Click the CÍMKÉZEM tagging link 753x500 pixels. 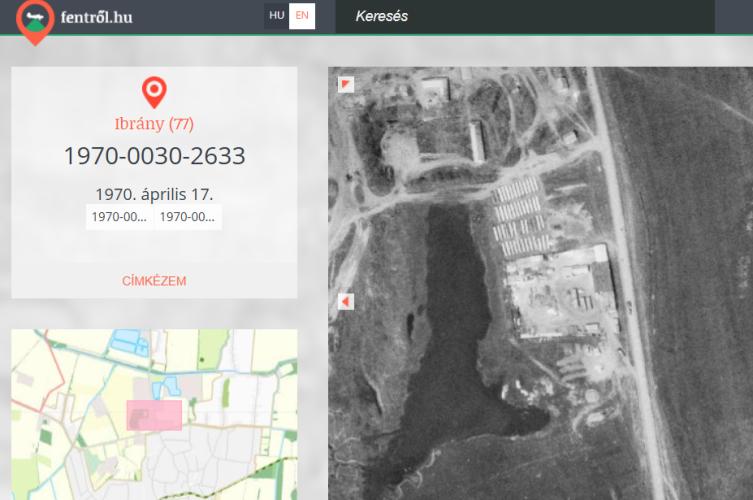(154, 281)
